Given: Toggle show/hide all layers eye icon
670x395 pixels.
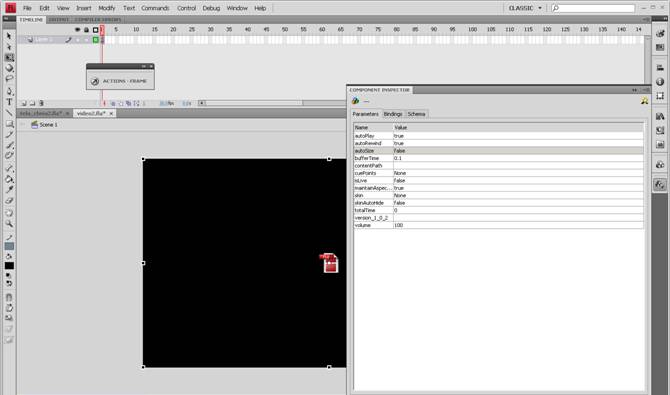Looking at the screenshot, I should (x=77, y=30).
